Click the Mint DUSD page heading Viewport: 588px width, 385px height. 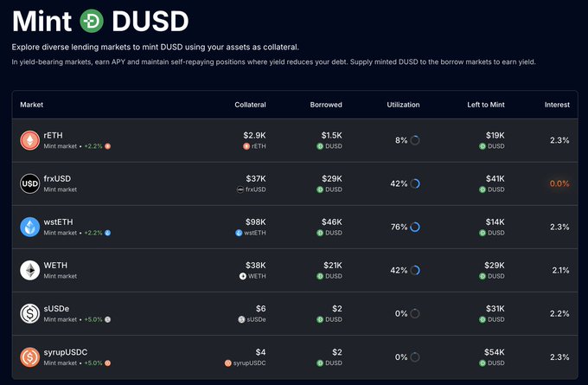pos(100,21)
